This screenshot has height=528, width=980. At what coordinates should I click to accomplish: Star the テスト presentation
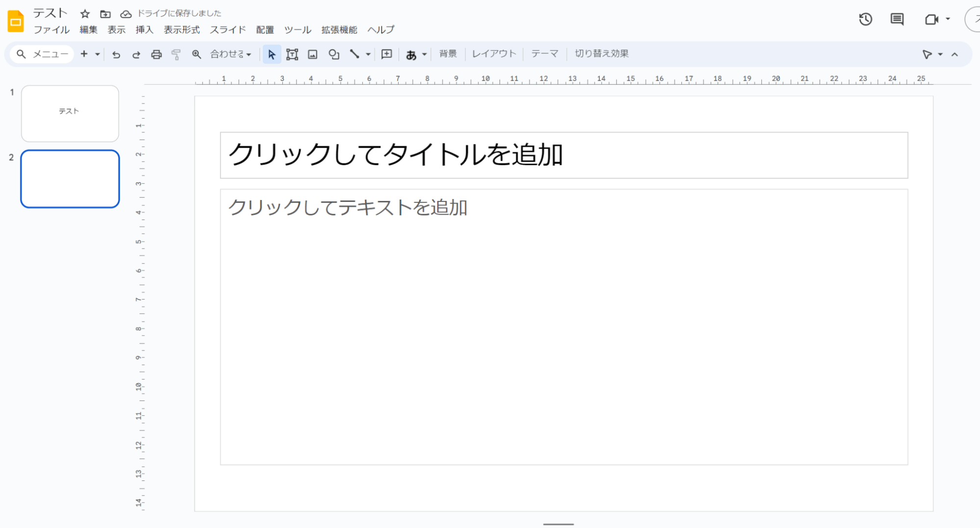[85, 14]
